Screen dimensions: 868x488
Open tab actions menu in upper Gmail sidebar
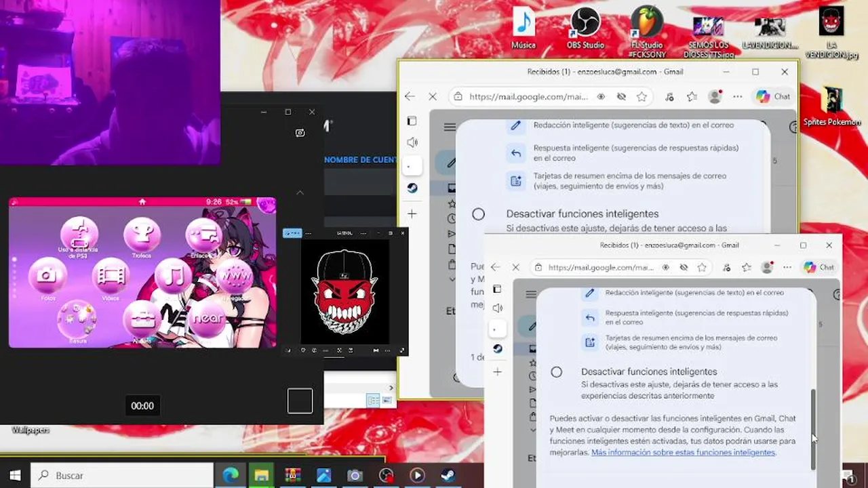(x=411, y=121)
